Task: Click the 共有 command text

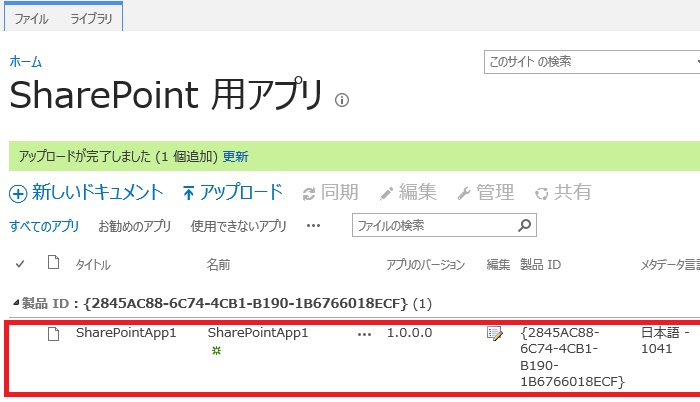Action: pyautogui.click(x=573, y=193)
